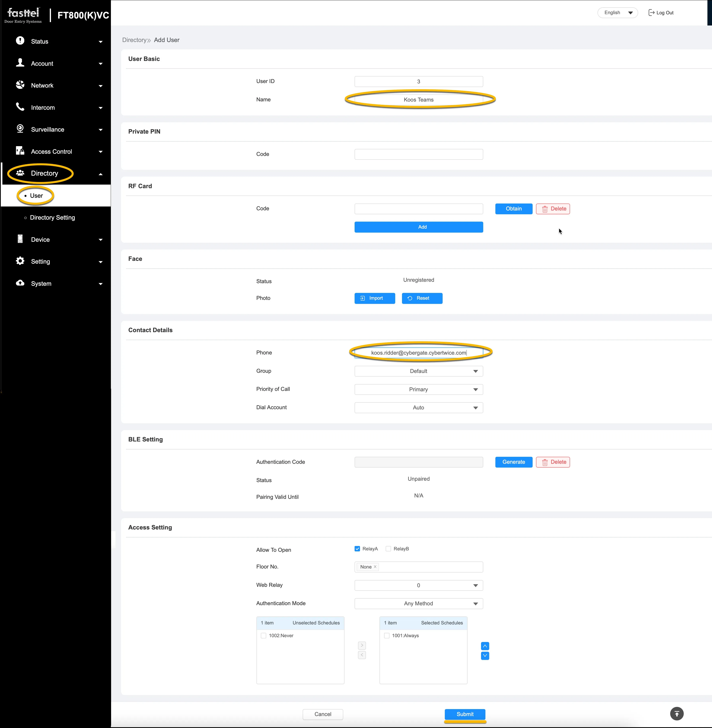Open the Group dropdown showing Default

[x=419, y=371]
